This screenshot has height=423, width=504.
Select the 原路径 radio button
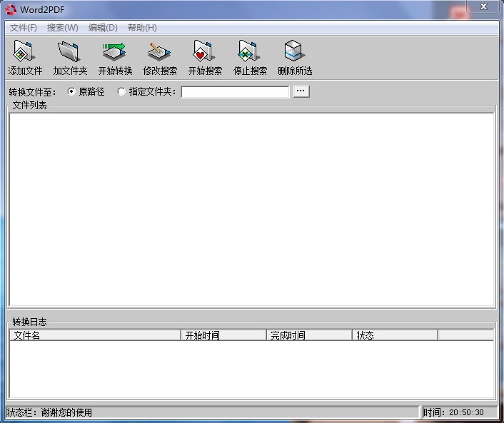point(71,92)
